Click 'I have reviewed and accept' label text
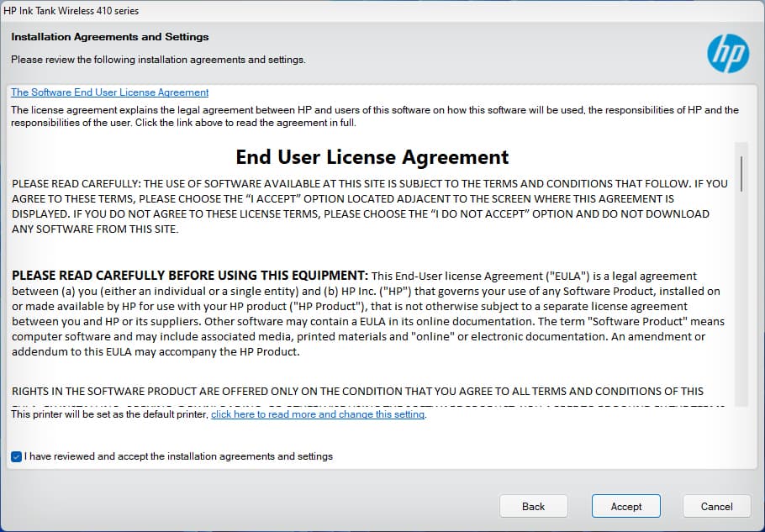Image resolution: width=765 pixels, height=532 pixels. [x=178, y=456]
